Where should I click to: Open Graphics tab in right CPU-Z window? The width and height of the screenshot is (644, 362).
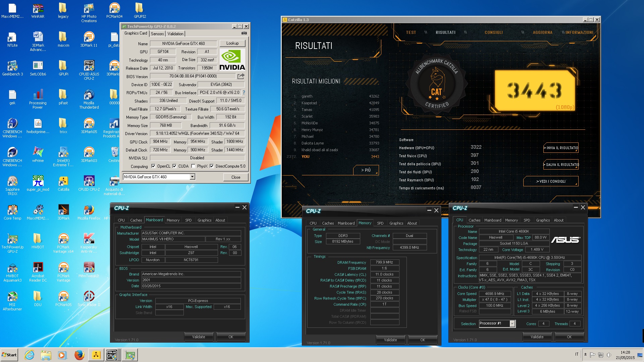[543, 220]
